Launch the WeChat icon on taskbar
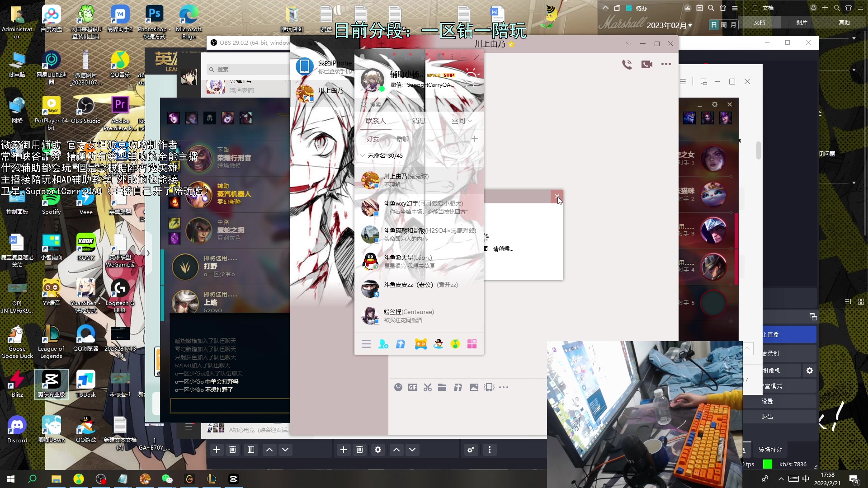This screenshot has height=488, width=868. (x=167, y=479)
